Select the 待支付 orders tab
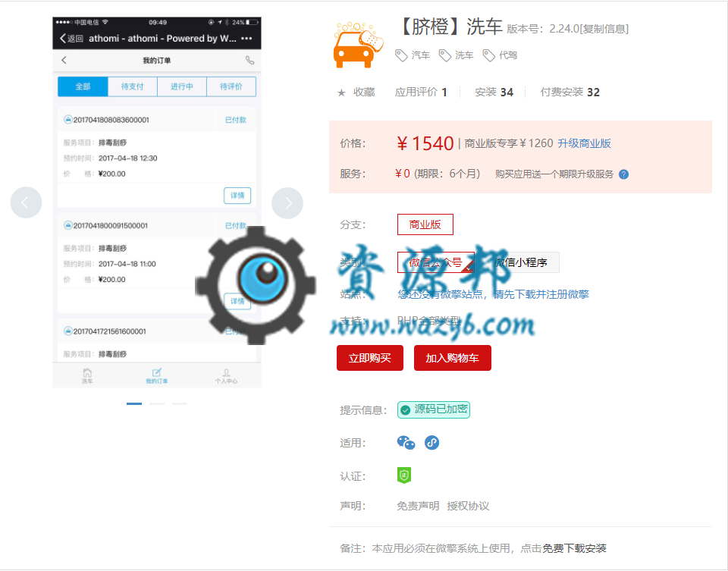Viewport: 728px width, 571px height. point(132,86)
